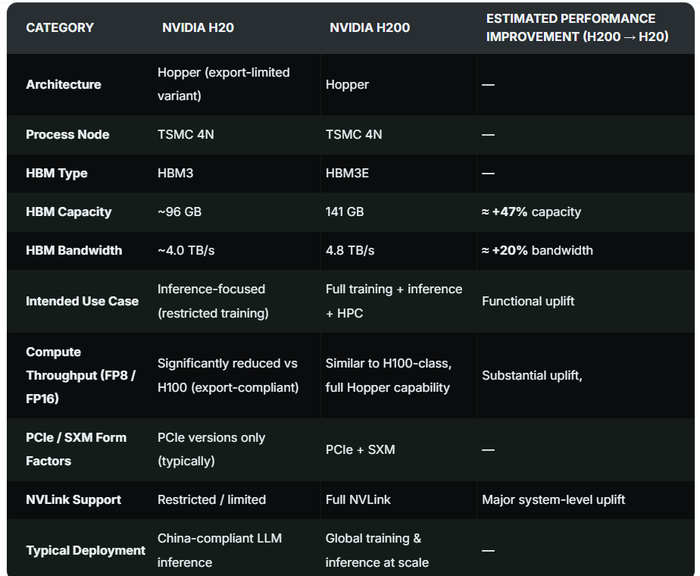The height and width of the screenshot is (576, 700).
Task: Click the 141 GB capacity cell
Action: (347, 212)
